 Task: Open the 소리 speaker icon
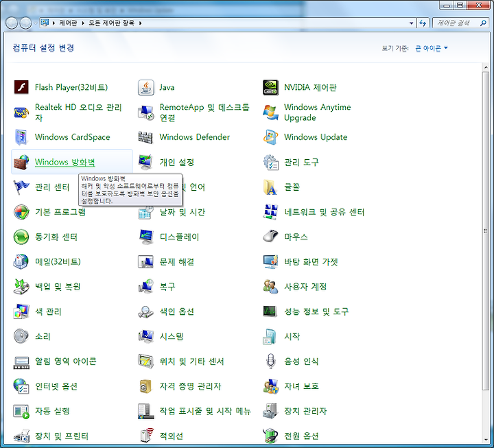(21, 336)
